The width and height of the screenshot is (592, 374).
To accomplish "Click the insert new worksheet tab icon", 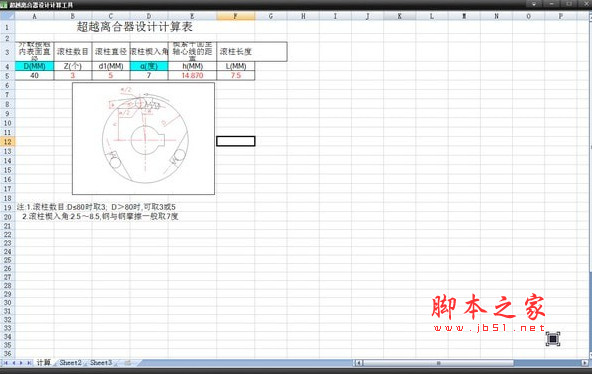I will [128, 363].
